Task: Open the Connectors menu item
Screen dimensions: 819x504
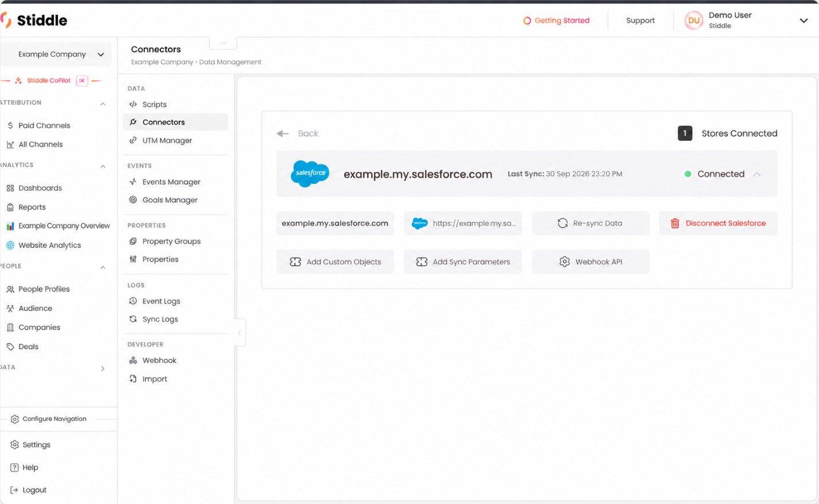Action: [175, 122]
